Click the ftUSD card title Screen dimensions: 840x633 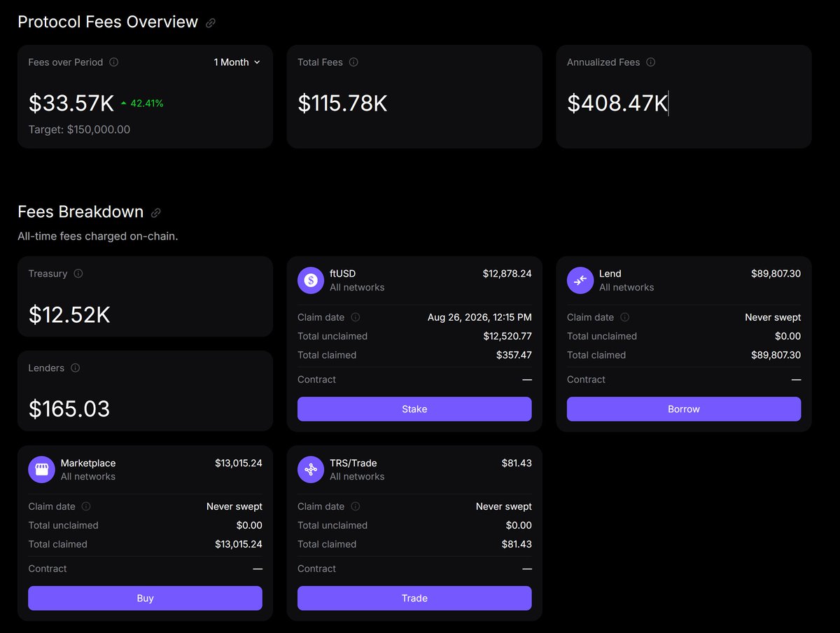coord(343,274)
